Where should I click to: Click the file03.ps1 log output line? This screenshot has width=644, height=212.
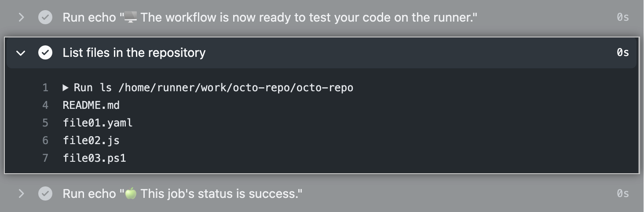coord(94,158)
